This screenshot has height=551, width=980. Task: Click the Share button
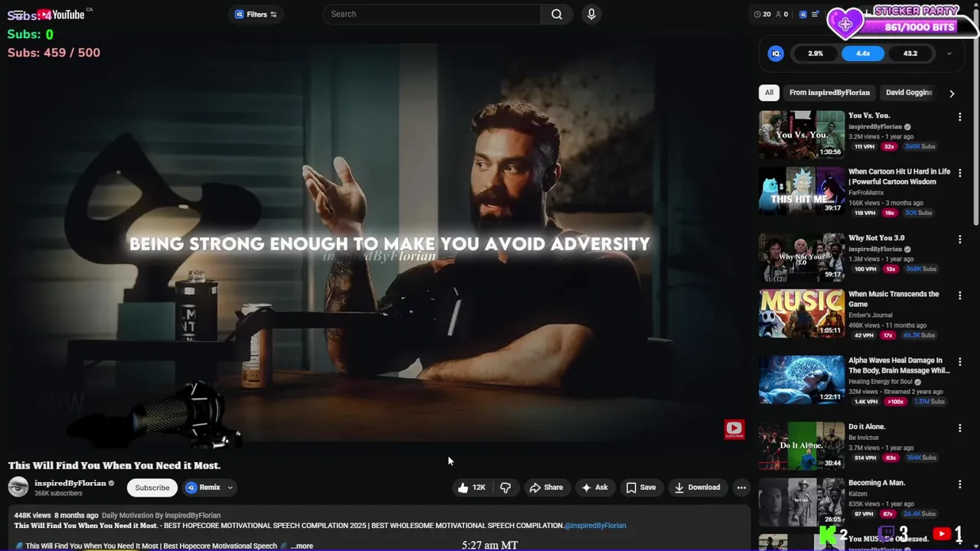546,487
